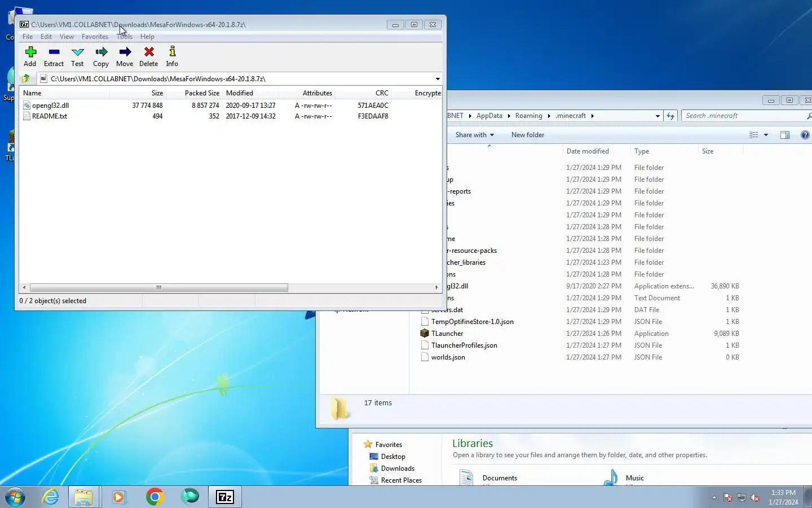Click AppData in the Explorer breadcrumb

coord(489,116)
